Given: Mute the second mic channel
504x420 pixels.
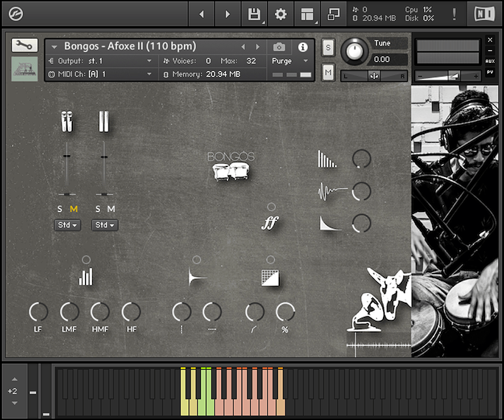Looking at the screenshot, I should click(111, 209).
